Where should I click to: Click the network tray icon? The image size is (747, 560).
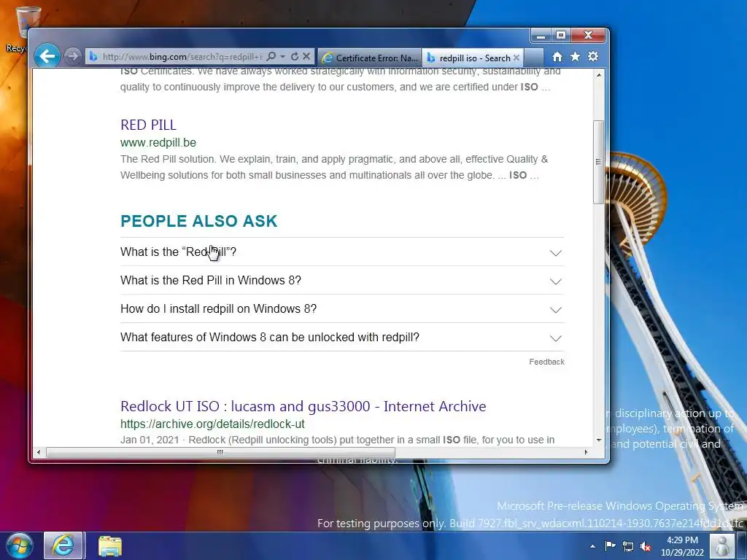pos(628,546)
